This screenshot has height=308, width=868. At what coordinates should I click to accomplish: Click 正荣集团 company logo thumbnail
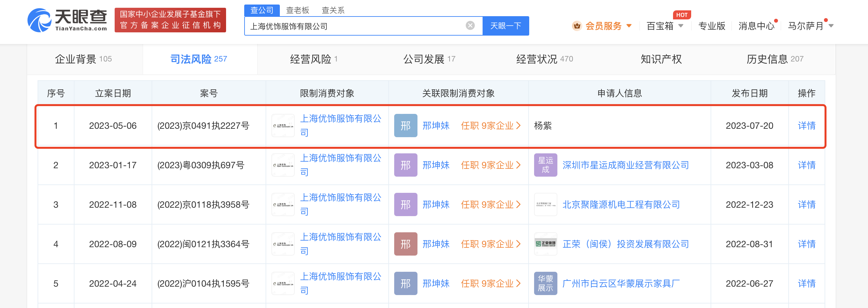[545, 244]
